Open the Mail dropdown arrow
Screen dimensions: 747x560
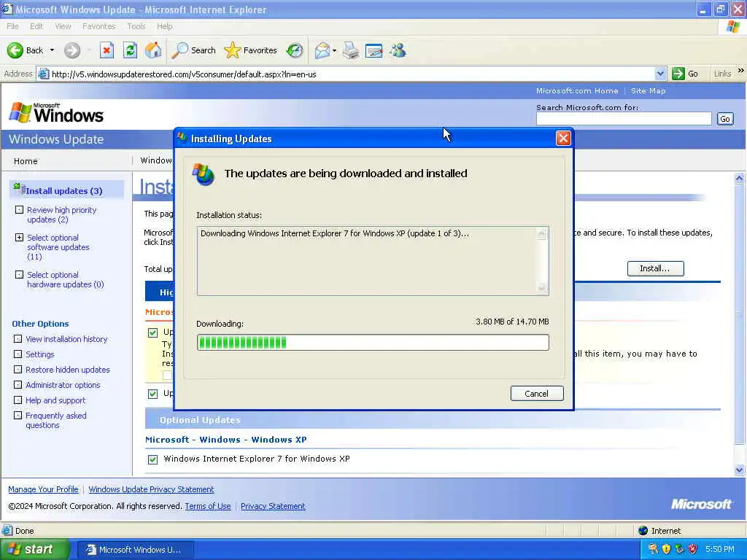point(334,50)
